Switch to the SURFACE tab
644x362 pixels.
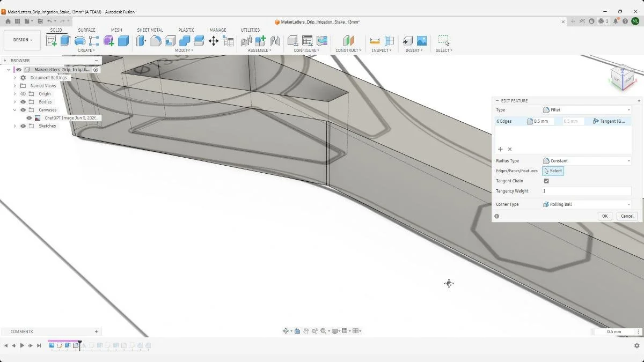click(86, 30)
